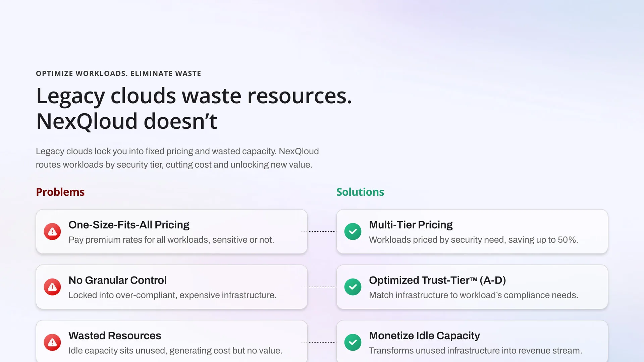Select the 'Optimized Trust-Tier™ (A-D)' title
644x362 pixels.
pyautogui.click(x=437, y=280)
